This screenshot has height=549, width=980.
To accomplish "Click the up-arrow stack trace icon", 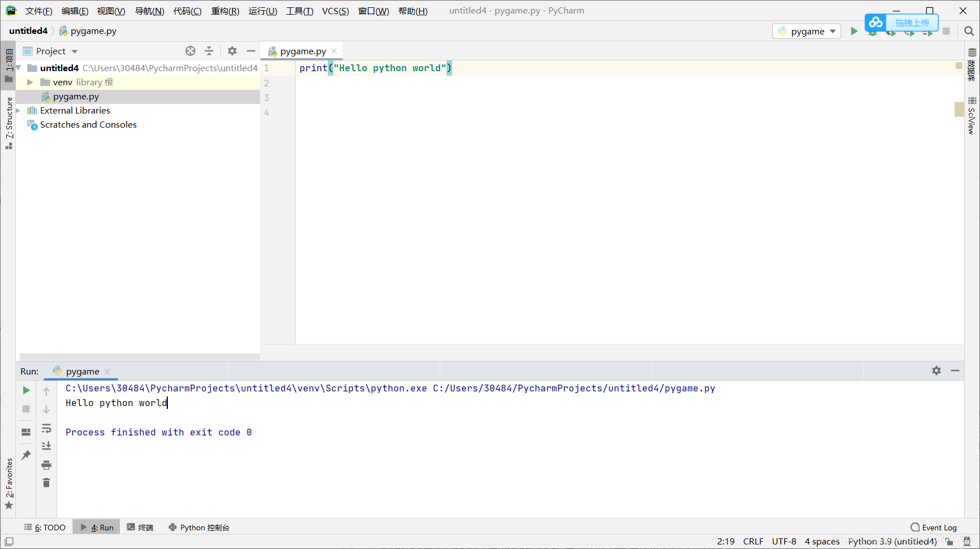I will [46, 391].
